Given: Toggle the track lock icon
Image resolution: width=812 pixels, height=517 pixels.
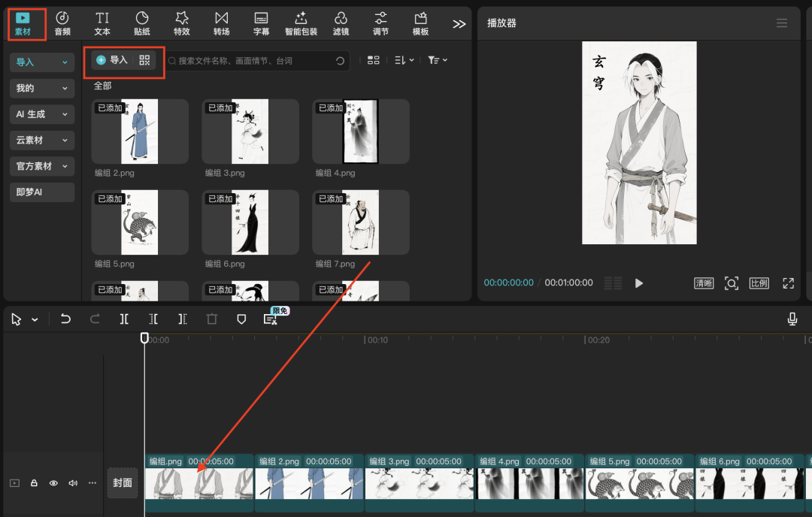Looking at the screenshot, I should coord(34,483).
